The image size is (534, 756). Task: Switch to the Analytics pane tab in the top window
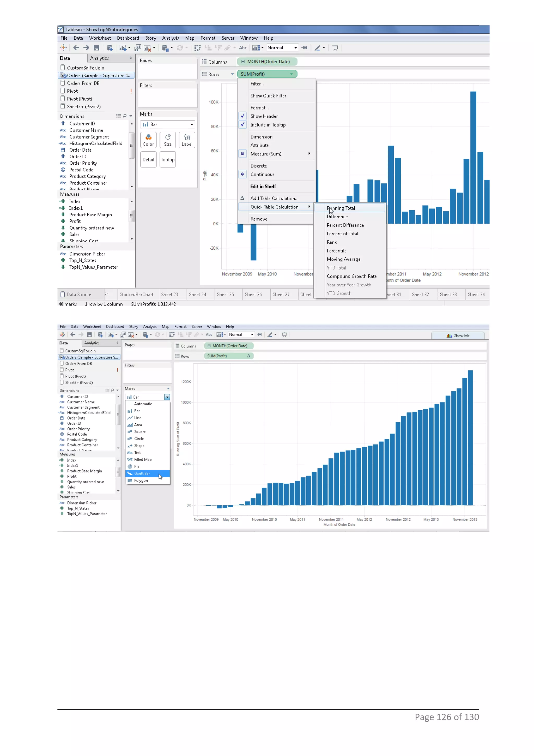(99, 58)
